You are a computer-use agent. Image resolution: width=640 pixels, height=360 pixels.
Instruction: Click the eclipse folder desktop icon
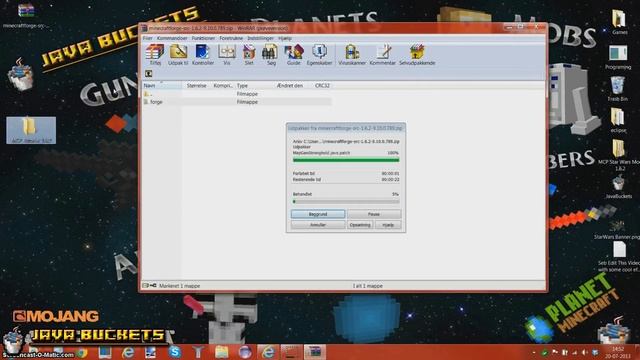[x=618, y=120]
